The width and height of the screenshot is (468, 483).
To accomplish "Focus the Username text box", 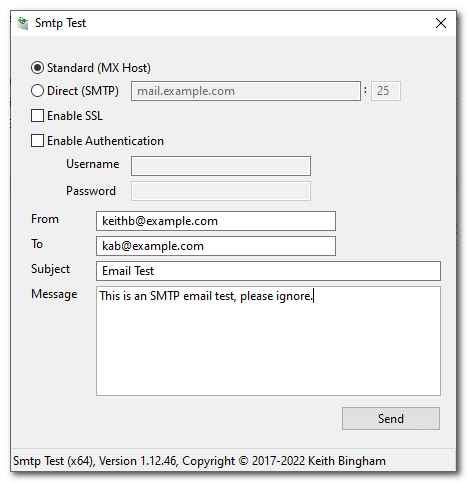I will coord(221,166).
